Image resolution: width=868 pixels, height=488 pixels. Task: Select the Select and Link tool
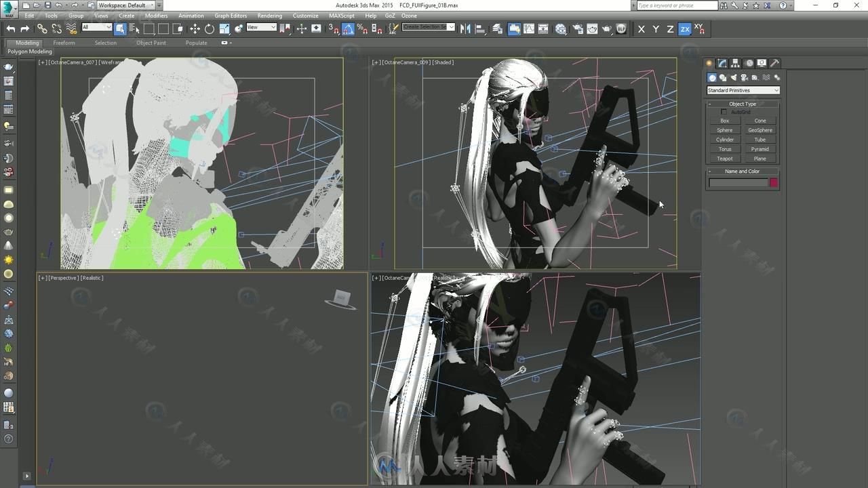42,28
